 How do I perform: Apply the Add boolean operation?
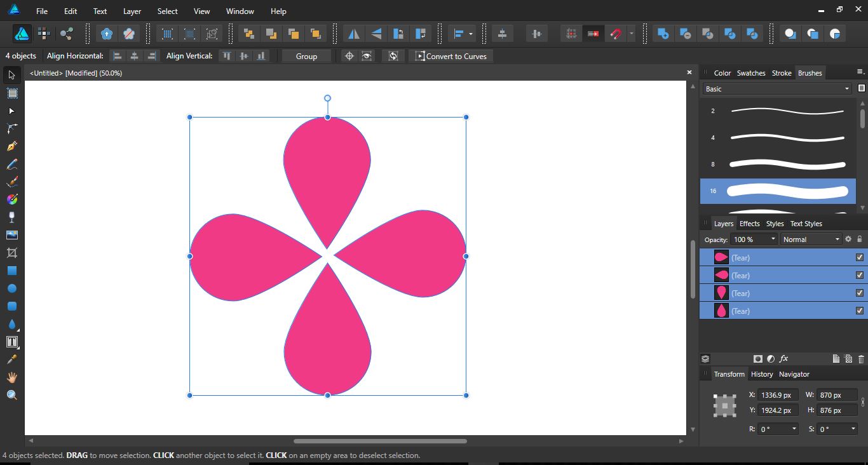(x=663, y=34)
